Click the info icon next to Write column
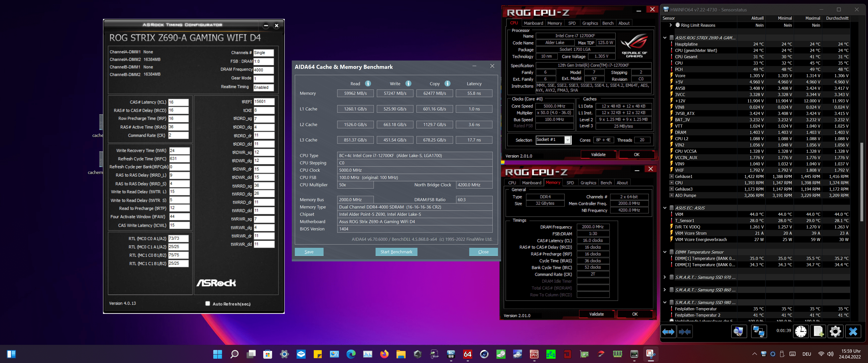This screenshot has height=363, width=868. click(x=408, y=83)
